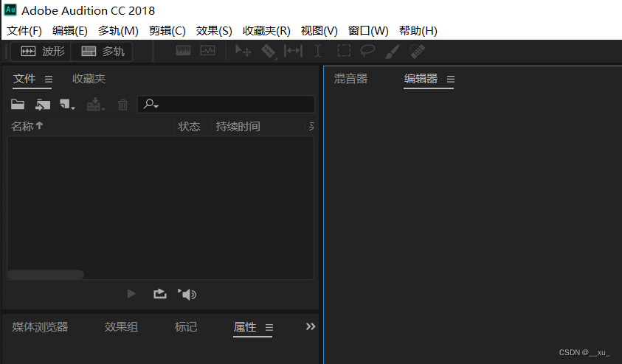Toggle loop playback in Files panel

point(160,294)
